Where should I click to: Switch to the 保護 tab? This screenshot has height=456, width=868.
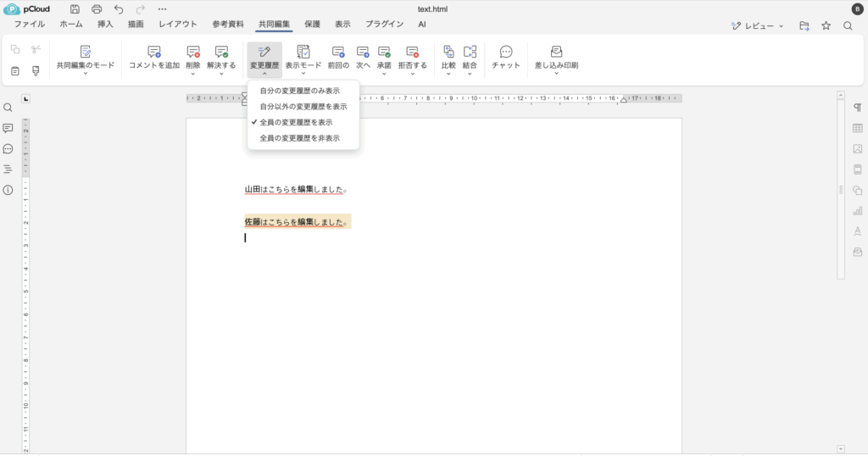(x=312, y=25)
